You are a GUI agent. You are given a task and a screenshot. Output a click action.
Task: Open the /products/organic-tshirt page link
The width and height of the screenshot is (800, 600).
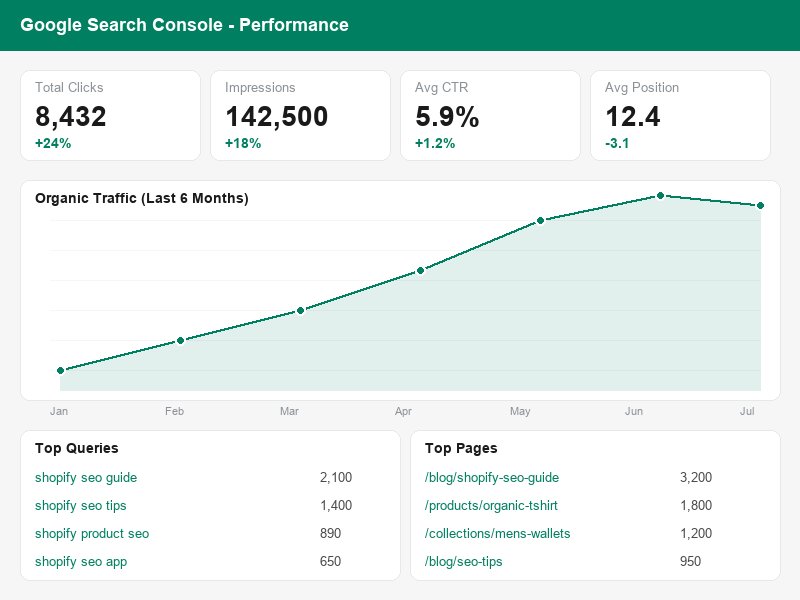click(x=491, y=506)
